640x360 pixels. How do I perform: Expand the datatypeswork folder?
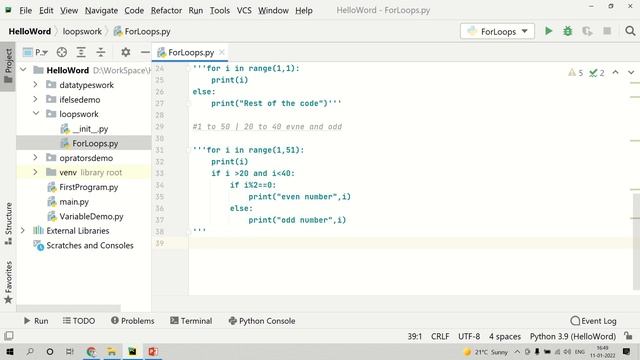pyautogui.click(x=36, y=84)
